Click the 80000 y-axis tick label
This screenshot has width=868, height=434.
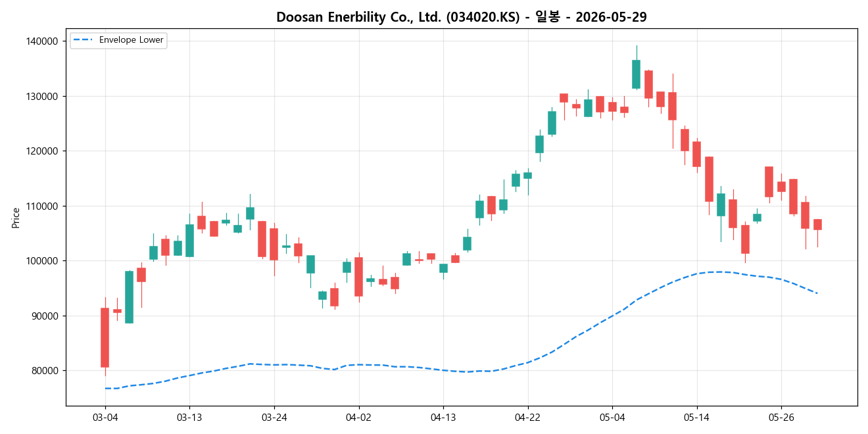[45, 371]
